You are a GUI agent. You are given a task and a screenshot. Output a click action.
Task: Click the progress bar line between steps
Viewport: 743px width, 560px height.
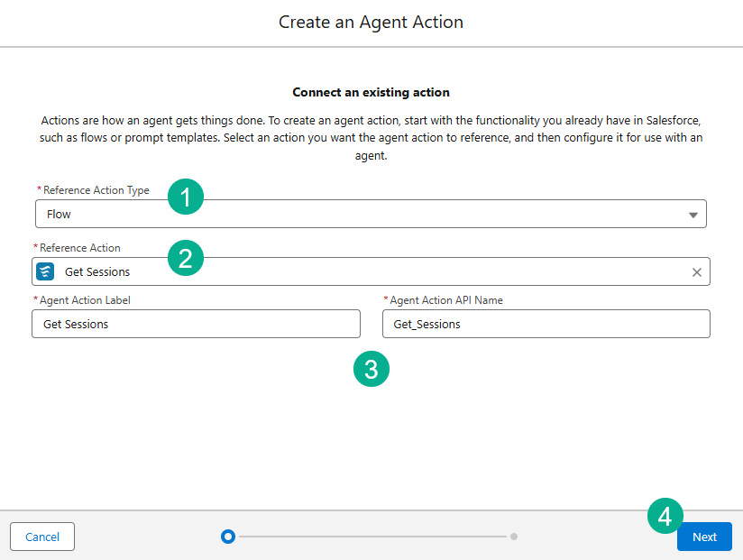pyautogui.click(x=371, y=537)
